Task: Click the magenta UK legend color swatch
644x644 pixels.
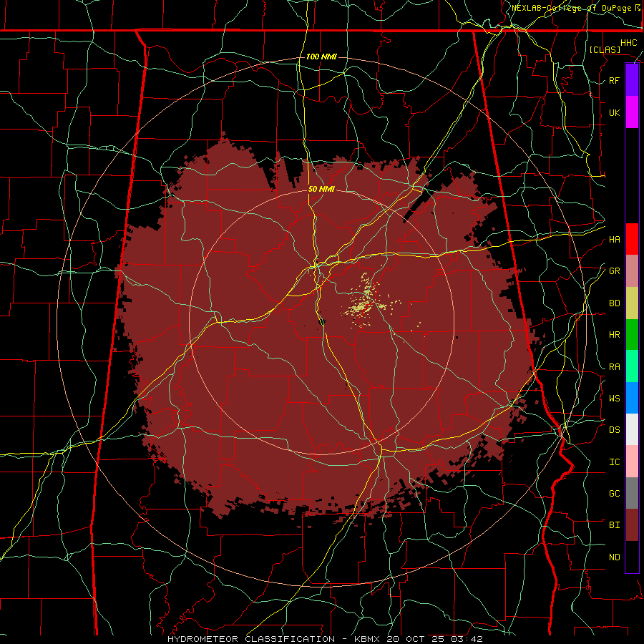Action: click(x=632, y=112)
